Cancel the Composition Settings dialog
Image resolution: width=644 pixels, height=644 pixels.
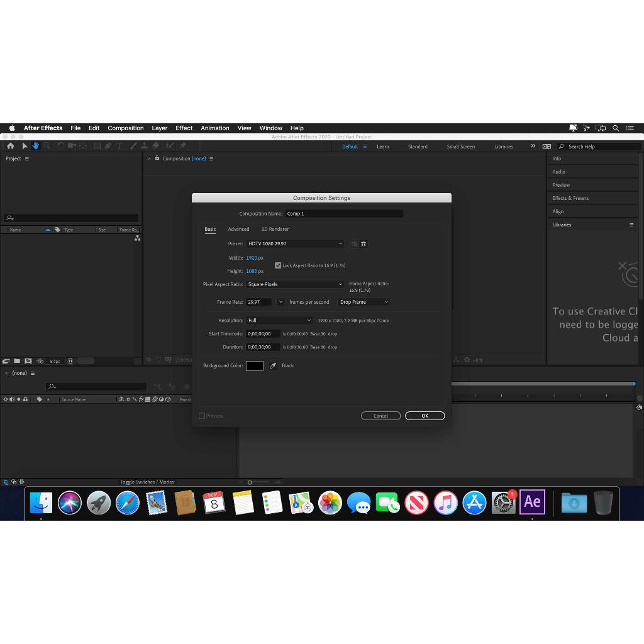pos(380,416)
